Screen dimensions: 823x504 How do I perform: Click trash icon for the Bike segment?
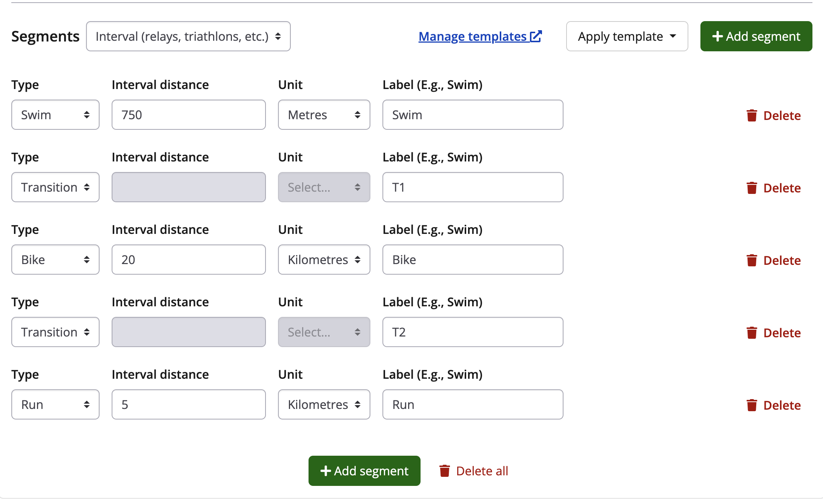(x=752, y=260)
